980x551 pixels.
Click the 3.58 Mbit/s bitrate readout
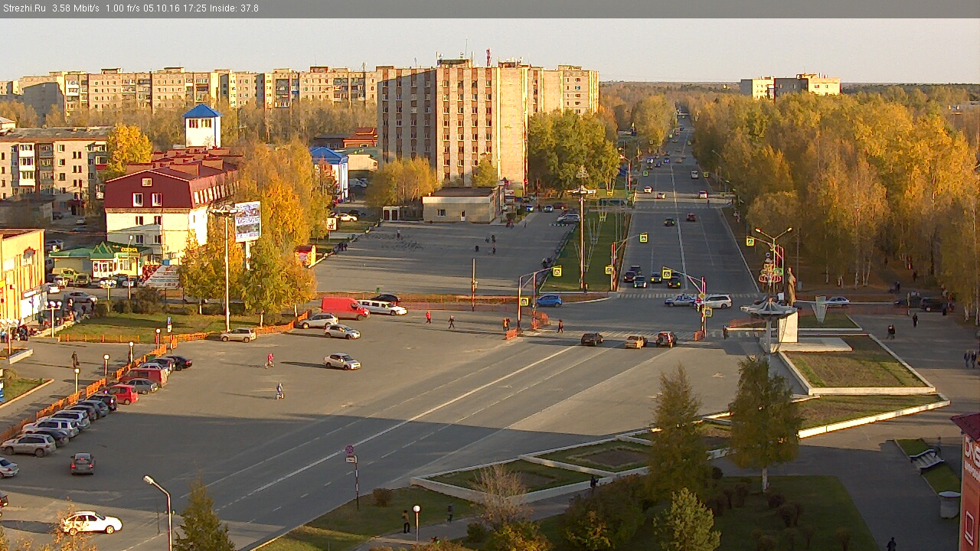pyautogui.click(x=76, y=8)
